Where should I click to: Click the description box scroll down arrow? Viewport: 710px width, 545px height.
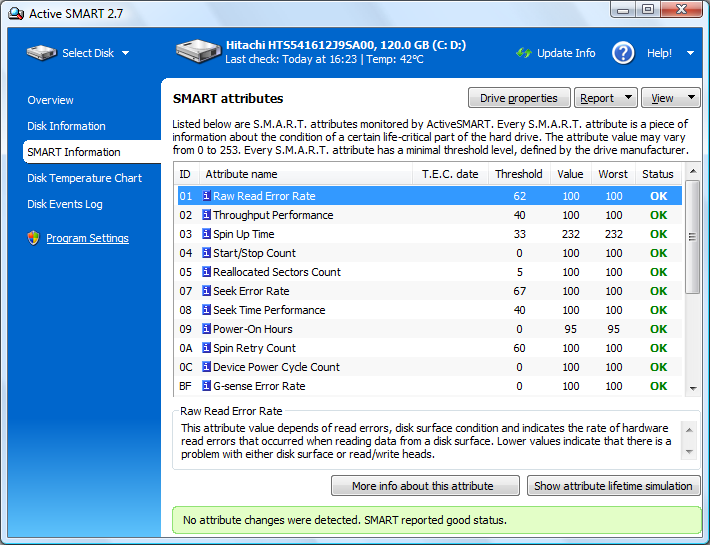[x=689, y=452]
